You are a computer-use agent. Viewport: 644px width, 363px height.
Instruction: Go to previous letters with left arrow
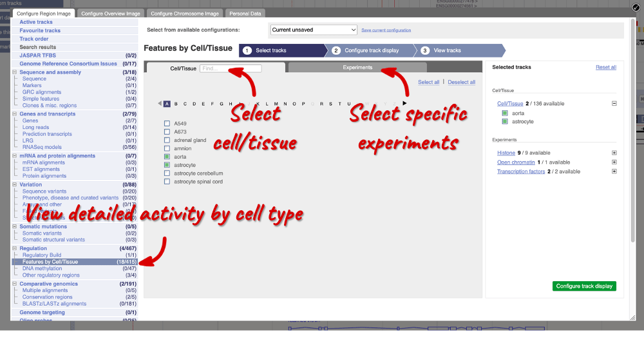click(160, 104)
